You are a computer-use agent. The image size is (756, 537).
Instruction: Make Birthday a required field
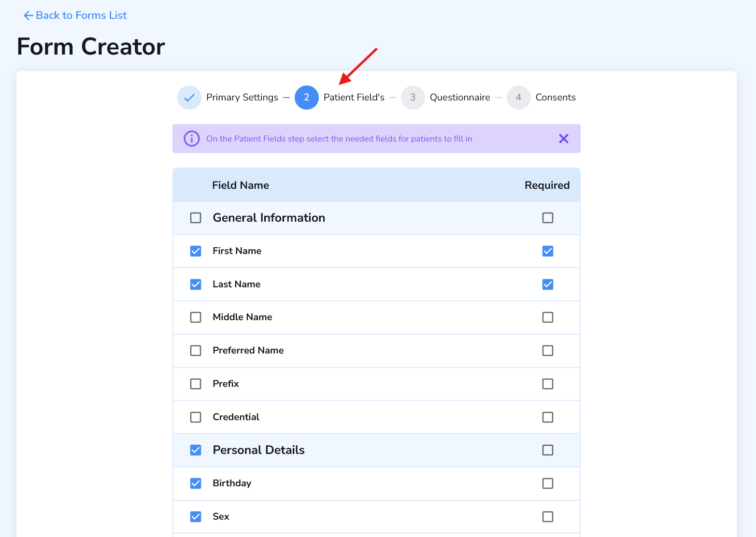coord(547,483)
